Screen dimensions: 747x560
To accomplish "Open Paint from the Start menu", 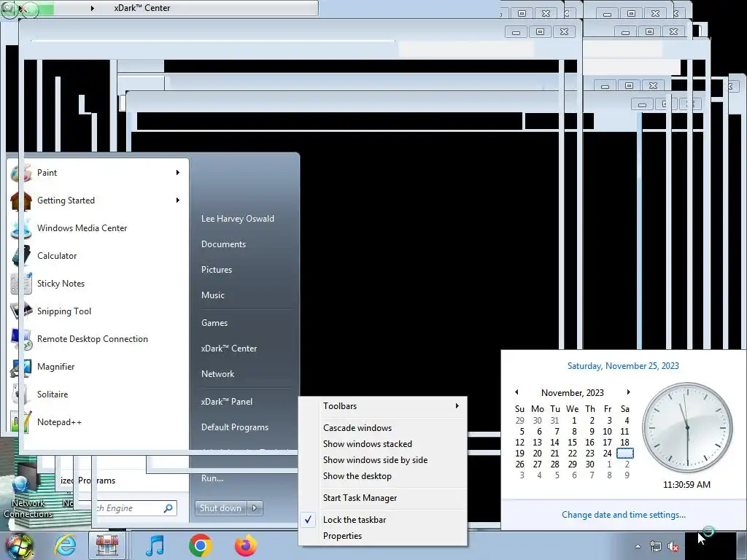I will pos(98,173).
